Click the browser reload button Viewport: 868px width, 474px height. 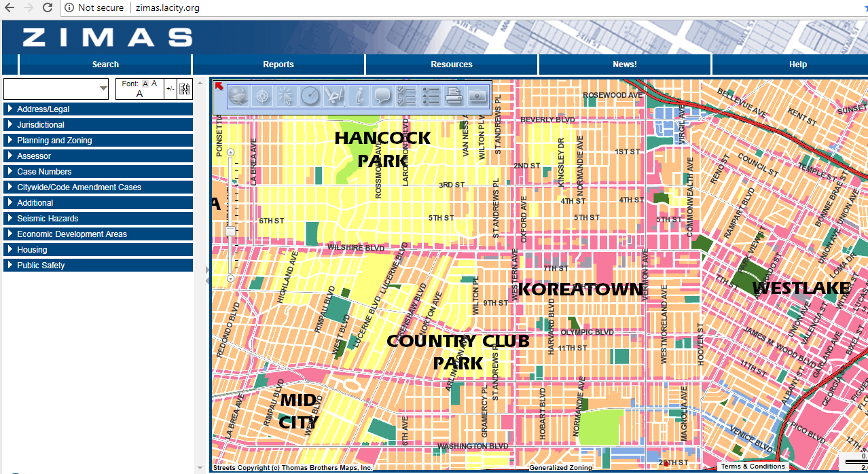48,7
